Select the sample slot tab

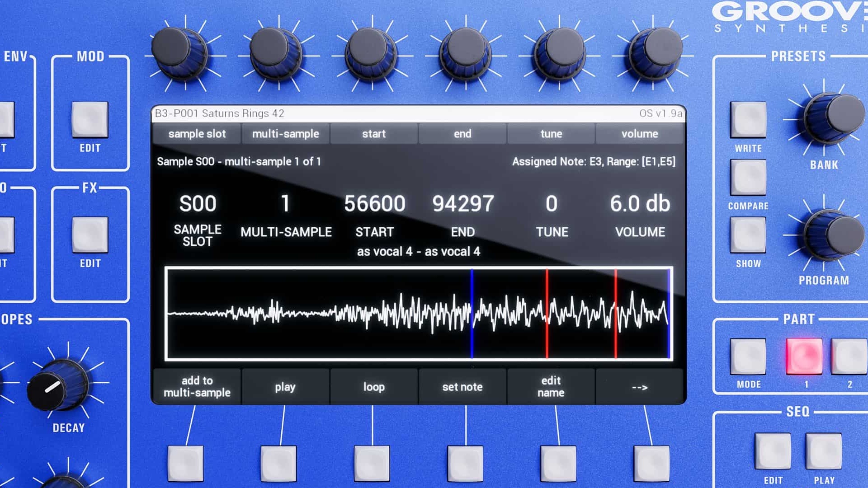pos(197,134)
